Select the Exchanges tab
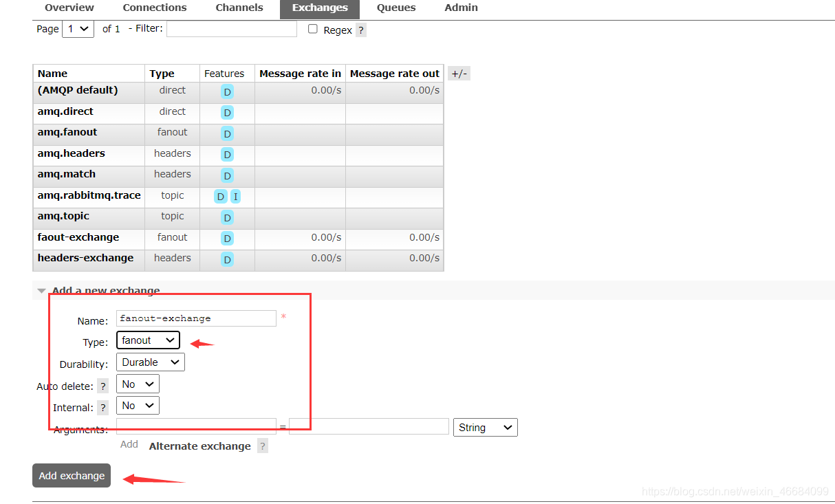 click(320, 8)
